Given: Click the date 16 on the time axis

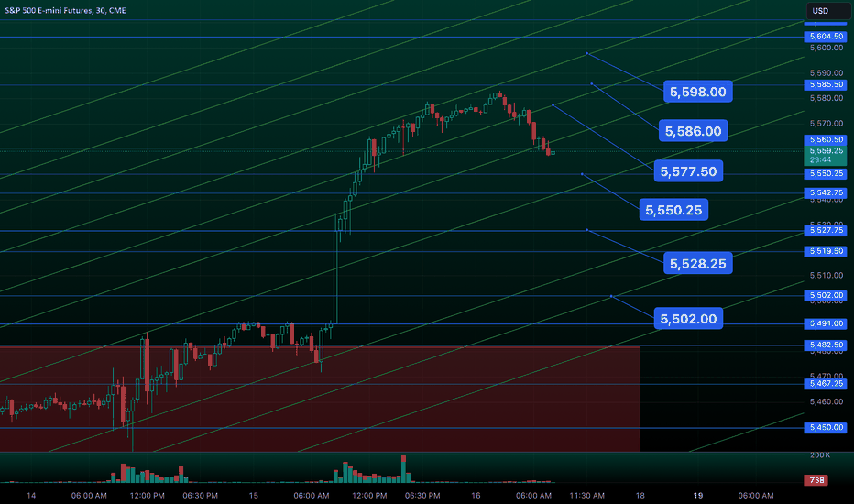Looking at the screenshot, I should tap(476, 495).
